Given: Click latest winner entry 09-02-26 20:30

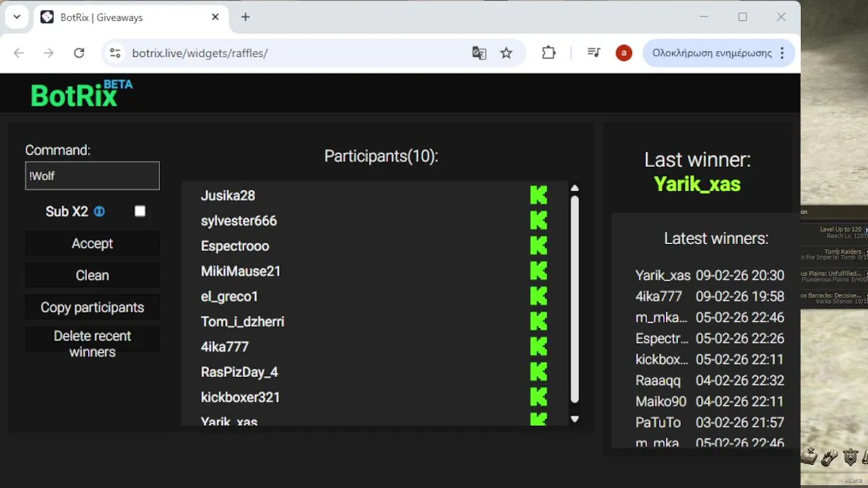Looking at the screenshot, I should (x=710, y=275).
